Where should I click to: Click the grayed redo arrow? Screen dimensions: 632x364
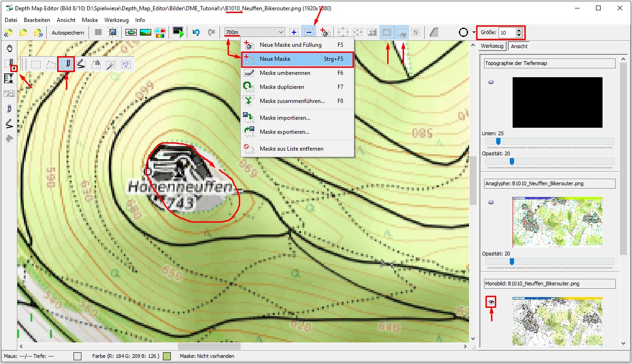(211, 32)
